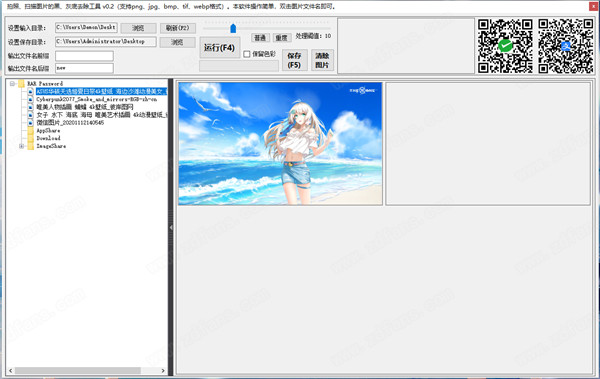This screenshot has height=379, width=600.
Task: Click the image icon beside 微信图片 file
Action: [31, 123]
